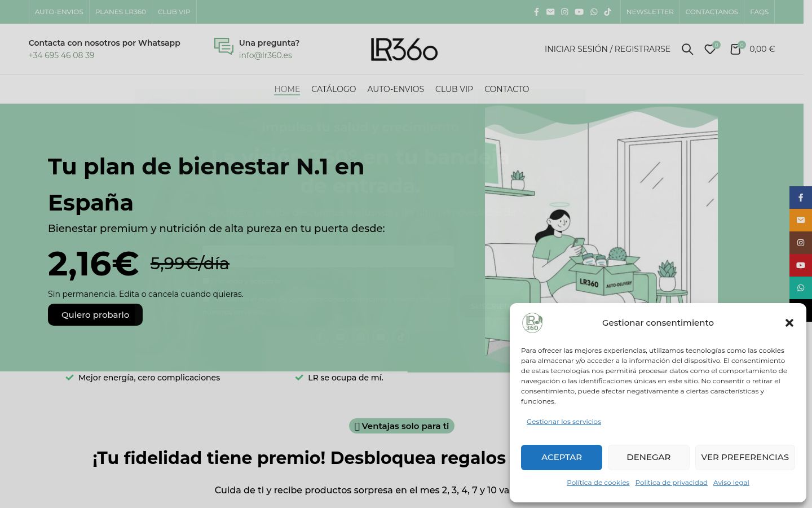Open the CLUB VIP navigation item
The height and width of the screenshot is (508, 812).
(x=454, y=89)
